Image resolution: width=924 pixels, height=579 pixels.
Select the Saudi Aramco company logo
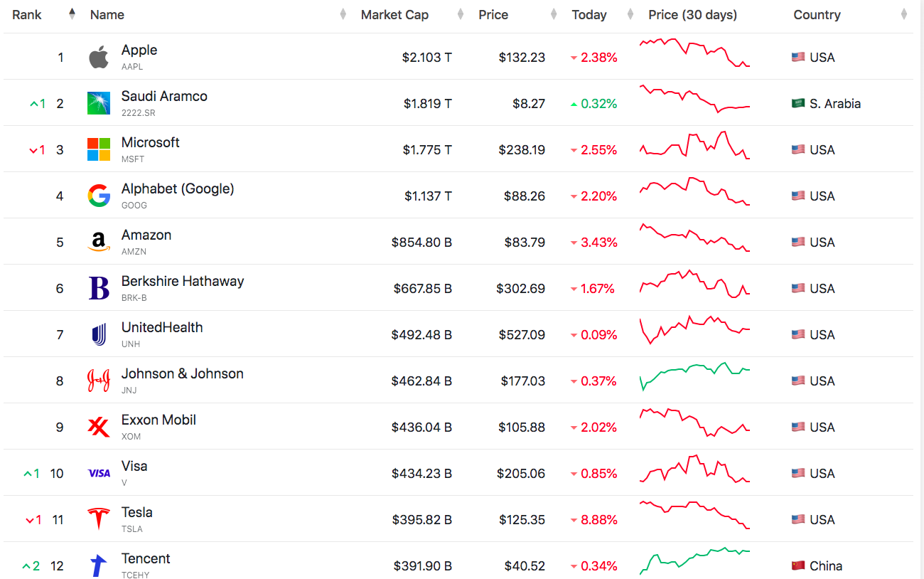(x=98, y=102)
